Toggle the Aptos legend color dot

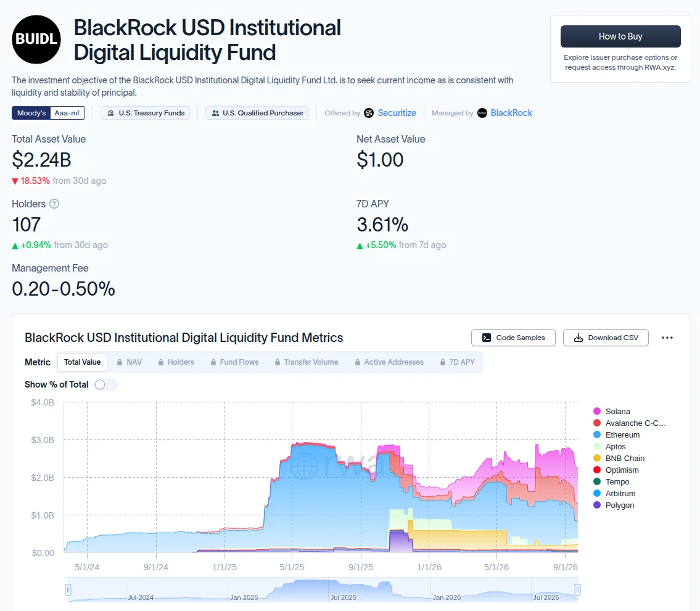pyautogui.click(x=597, y=447)
